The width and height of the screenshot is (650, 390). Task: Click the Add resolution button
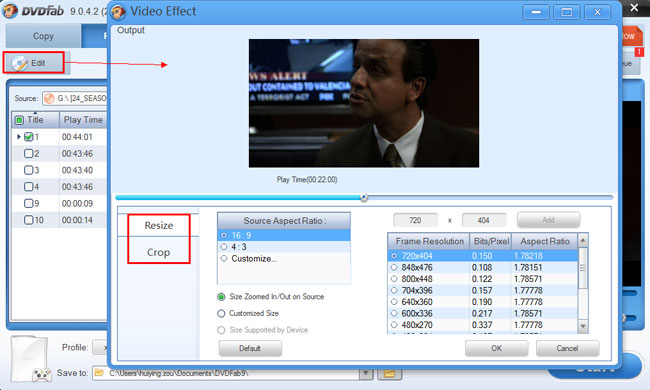tap(548, 220)
